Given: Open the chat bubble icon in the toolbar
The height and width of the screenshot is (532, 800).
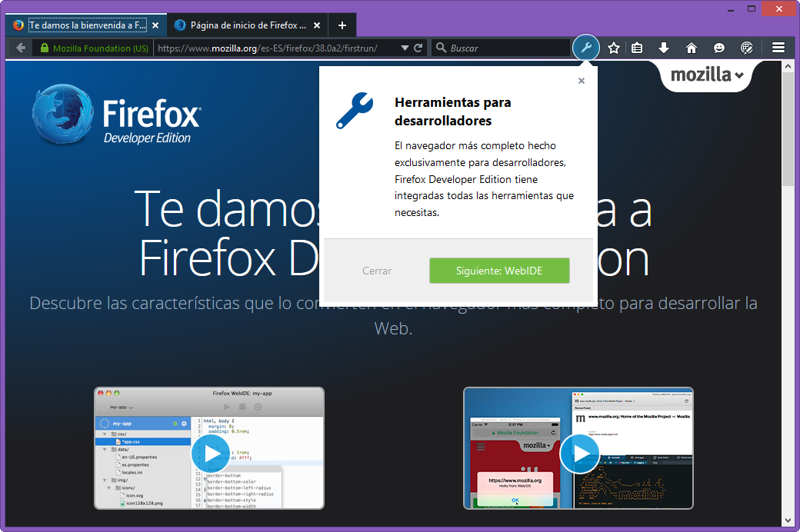Looking at the screenshot, I should click(719, 48).
